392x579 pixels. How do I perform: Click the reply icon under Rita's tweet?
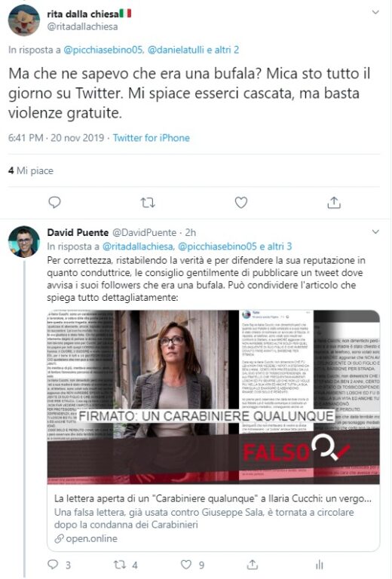pos(54,202)
